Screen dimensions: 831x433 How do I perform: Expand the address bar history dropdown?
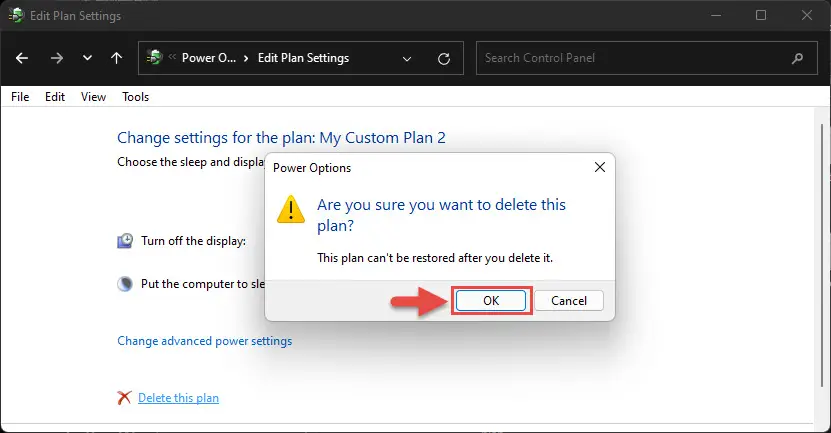pos(407,59)
